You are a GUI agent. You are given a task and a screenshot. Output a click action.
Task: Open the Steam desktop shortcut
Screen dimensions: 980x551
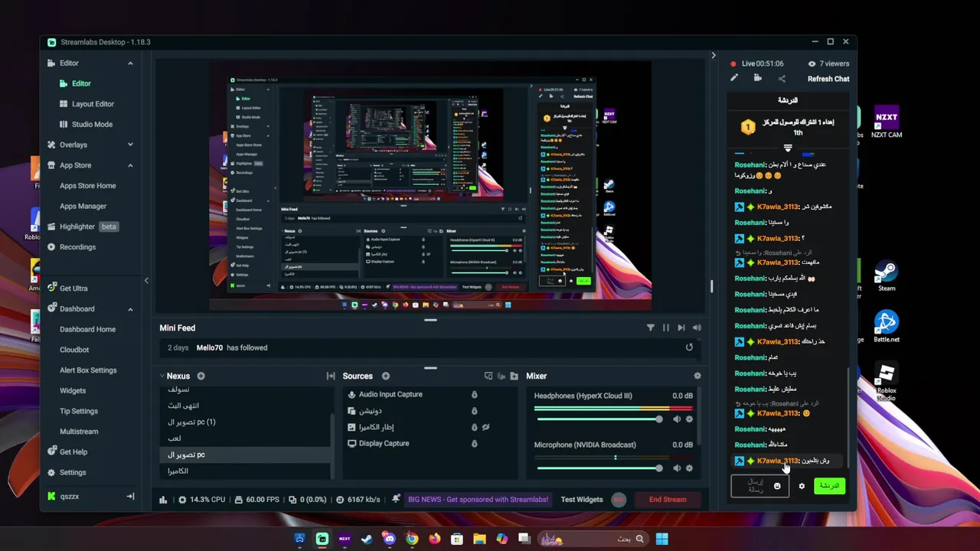[x=887, y=276]
